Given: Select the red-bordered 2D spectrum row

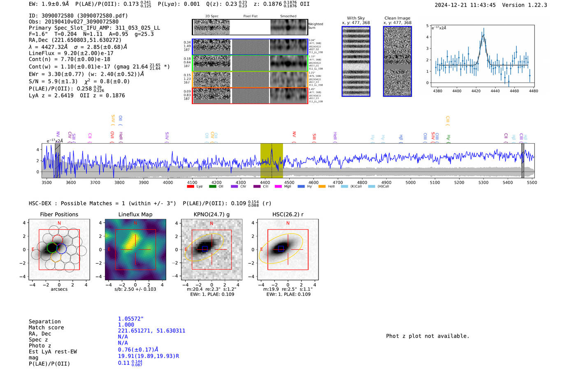Looking at the screenshot, I should [250, 95].
